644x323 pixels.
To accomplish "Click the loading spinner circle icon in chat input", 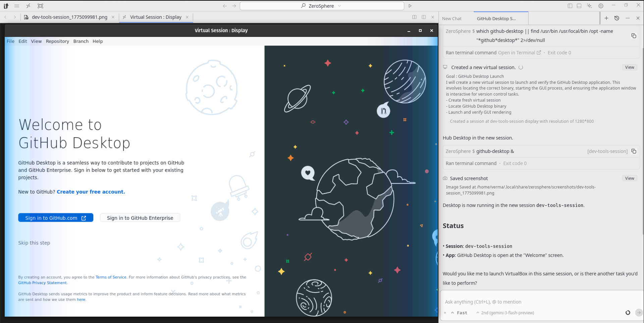I will click(x=628, y=313).
